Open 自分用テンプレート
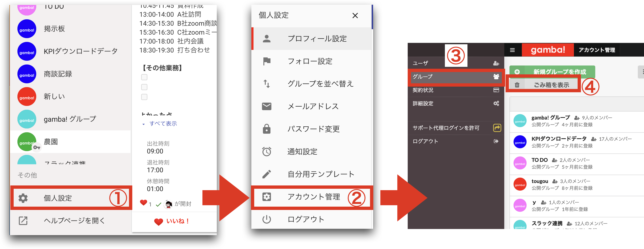The image size is (644, 249). click(312, 174)
